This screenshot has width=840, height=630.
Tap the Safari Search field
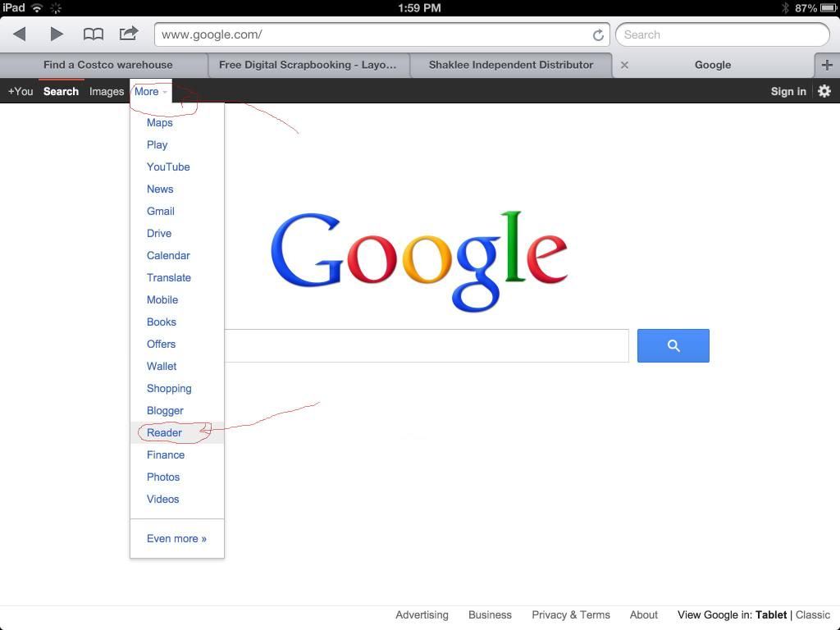(x=722, y=34)
